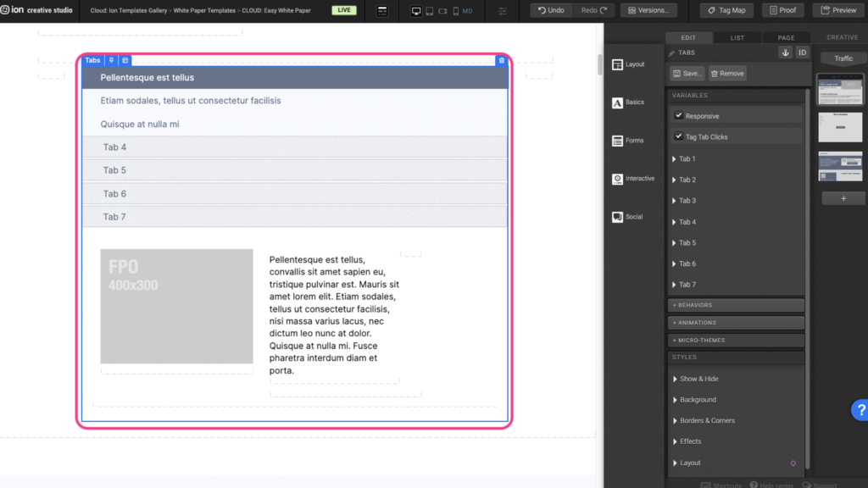The image size is (868, 488).
Task: Click the pin icon on Tabs label
Action: (x=112, y=60)
